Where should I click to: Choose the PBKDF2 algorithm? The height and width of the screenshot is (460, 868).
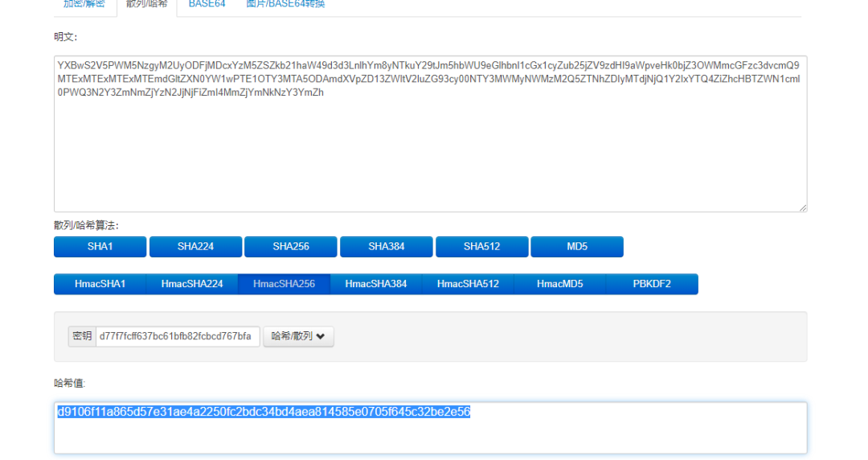(652, 284)
